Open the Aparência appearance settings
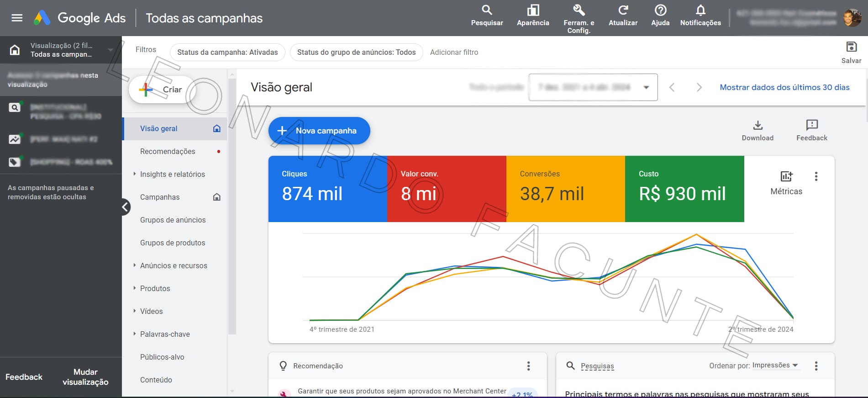 (x=532, y=11)
